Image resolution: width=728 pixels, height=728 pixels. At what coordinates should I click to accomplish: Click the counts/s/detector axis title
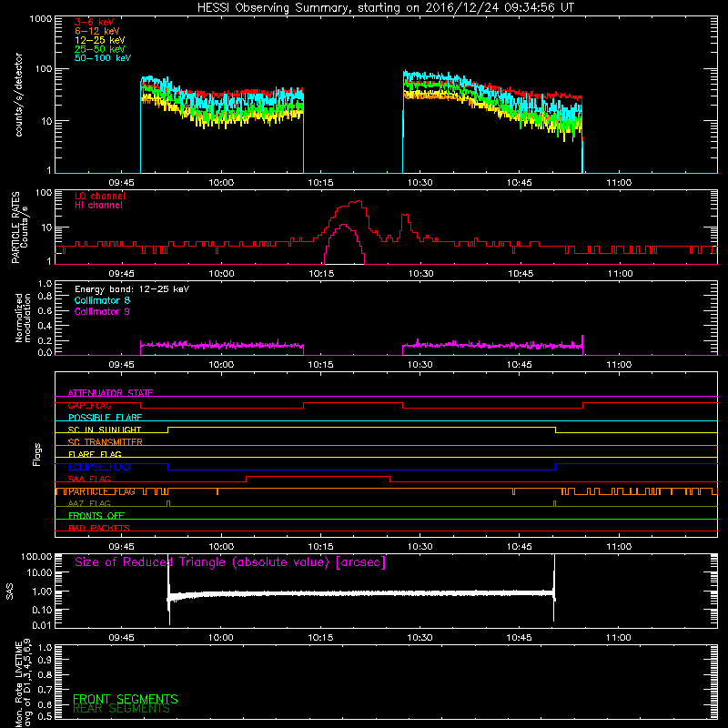tap(18, 95)
